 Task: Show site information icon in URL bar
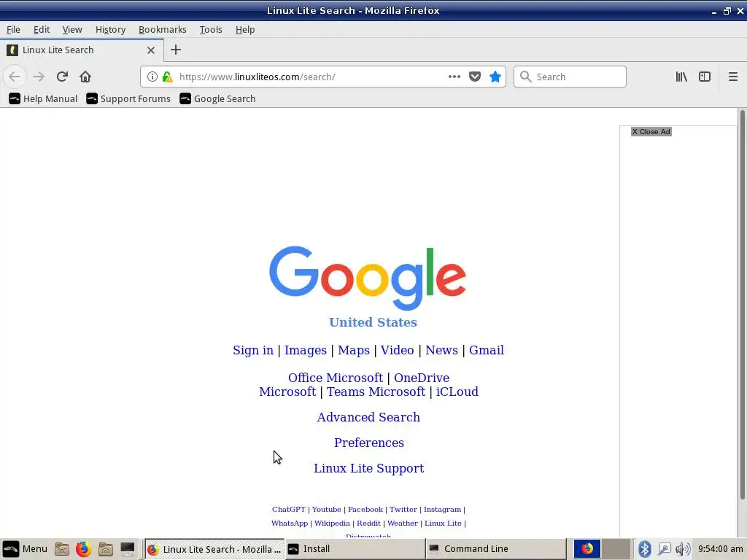click(x=152, y=77)
